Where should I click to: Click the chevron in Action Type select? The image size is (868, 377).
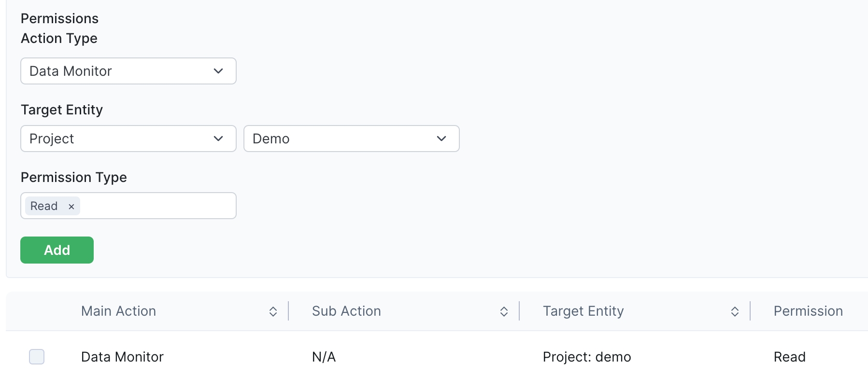pos(218,71)
